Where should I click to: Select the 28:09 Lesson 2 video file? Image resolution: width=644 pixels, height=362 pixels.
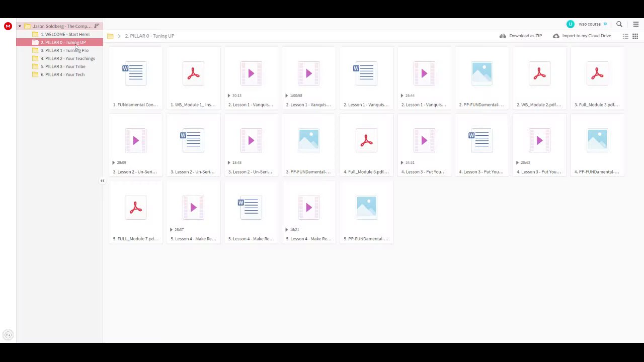click(135, 146)
